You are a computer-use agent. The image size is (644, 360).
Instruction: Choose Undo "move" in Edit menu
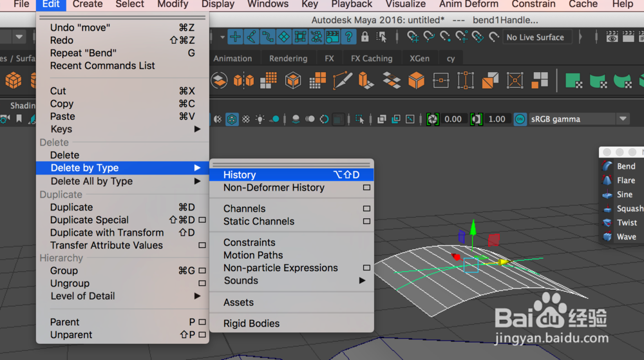pyautogui.click(x=122, y=28)
